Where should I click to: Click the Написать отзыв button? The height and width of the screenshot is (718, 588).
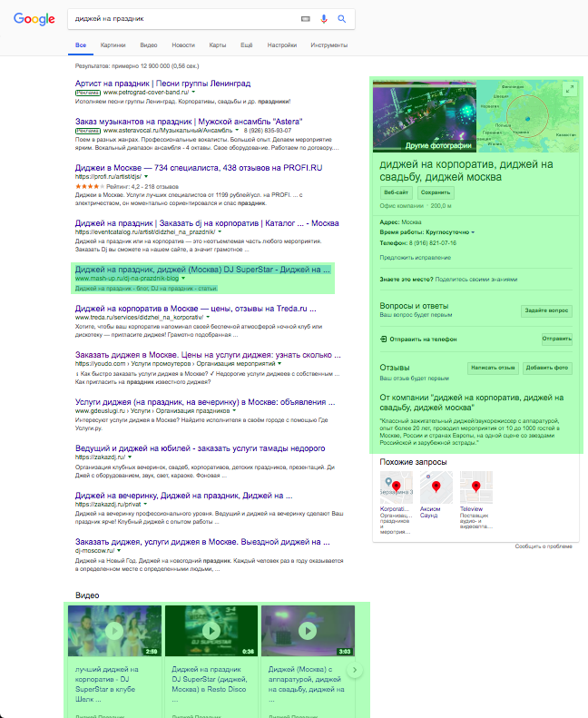click(x=492, y=368)
